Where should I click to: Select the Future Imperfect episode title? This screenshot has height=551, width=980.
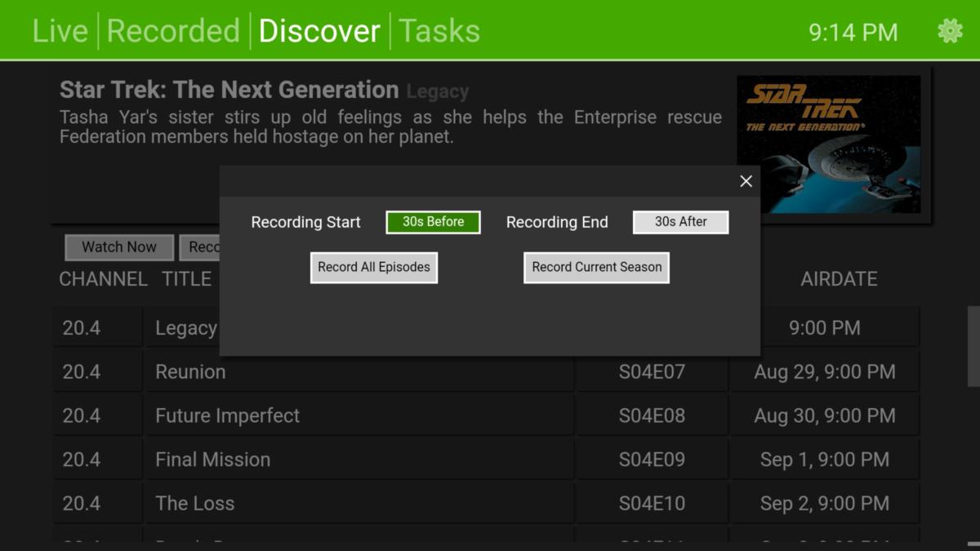(228, 416)
